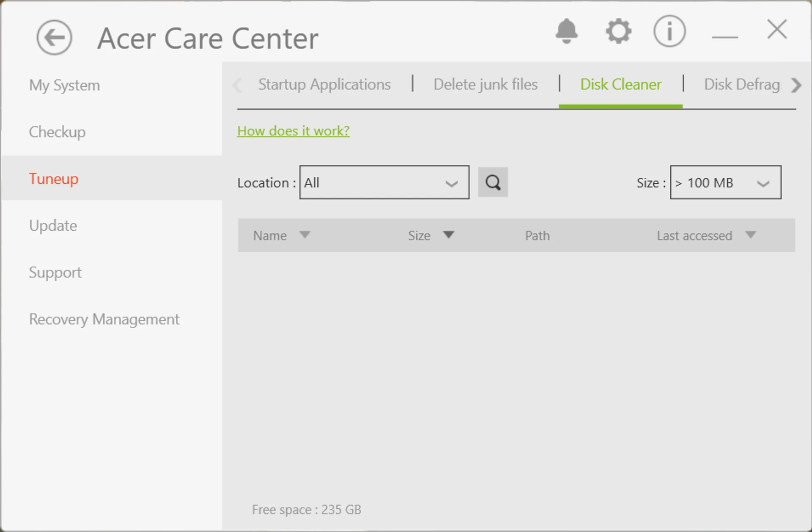Open the Size filter dropdown > 100 MB

click(725, 182)
